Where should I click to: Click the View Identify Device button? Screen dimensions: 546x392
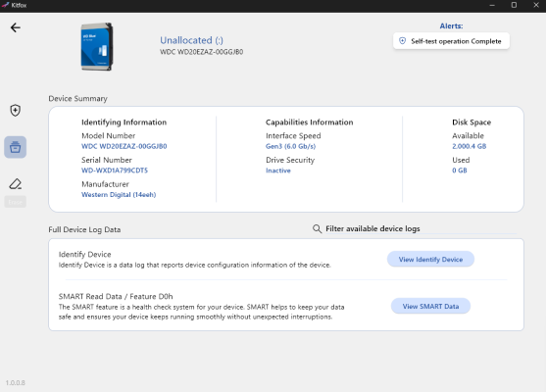(430, 260)
